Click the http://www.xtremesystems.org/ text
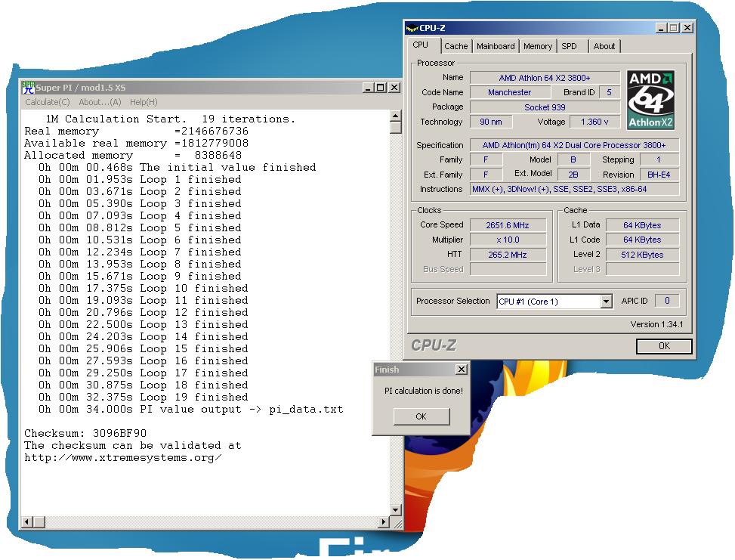This screenshot has height=560, width=735. tap(123, 457)
